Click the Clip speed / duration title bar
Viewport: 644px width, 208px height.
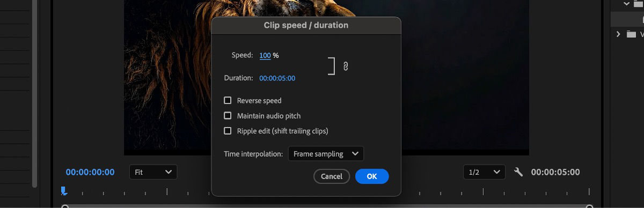tap(306, 25)
